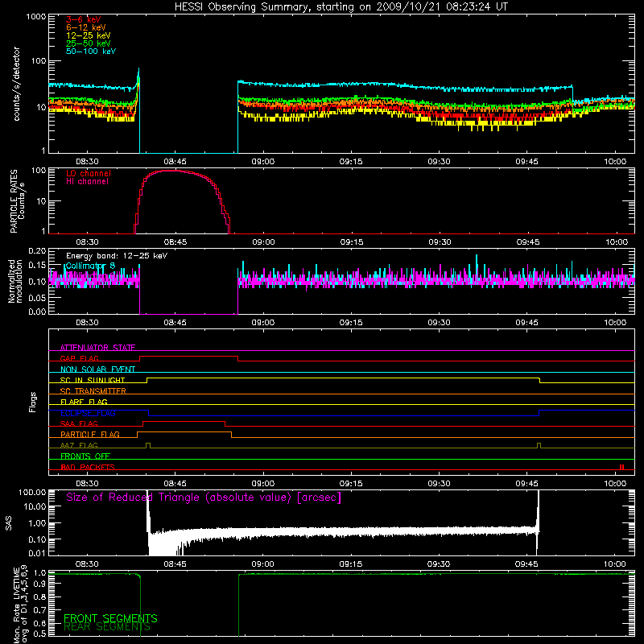
Task: Click the SC TRANSMITTER flag label
Action: pos(93,391)
